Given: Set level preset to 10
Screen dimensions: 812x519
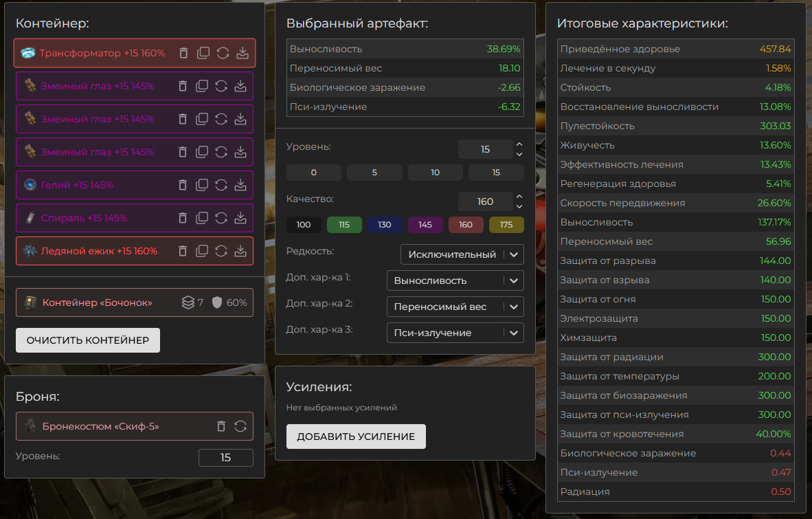Looking at the screenshot, I should [x=435, y=173].
